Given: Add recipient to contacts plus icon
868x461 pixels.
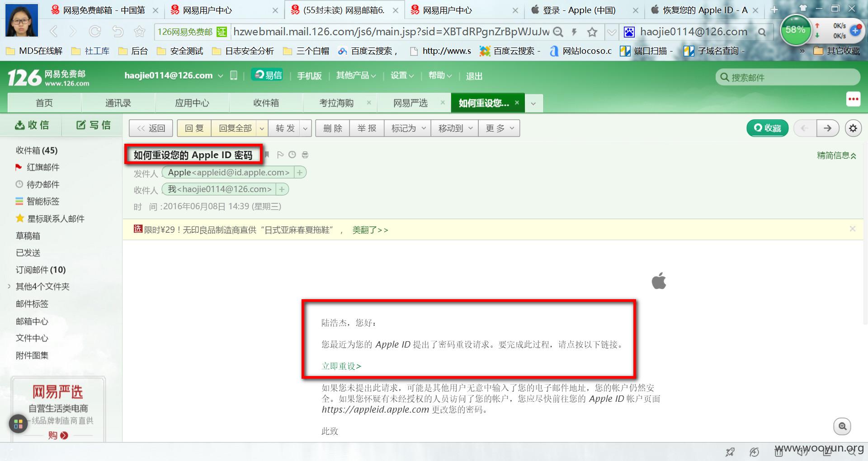Looking at the screenshot, I should click(282, 189).
